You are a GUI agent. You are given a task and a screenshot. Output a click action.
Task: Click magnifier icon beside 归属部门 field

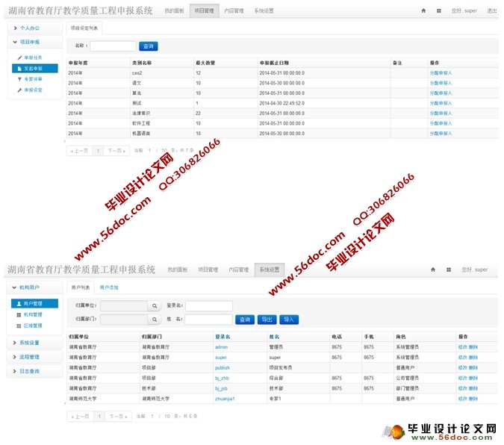click(x=155, y=320)
